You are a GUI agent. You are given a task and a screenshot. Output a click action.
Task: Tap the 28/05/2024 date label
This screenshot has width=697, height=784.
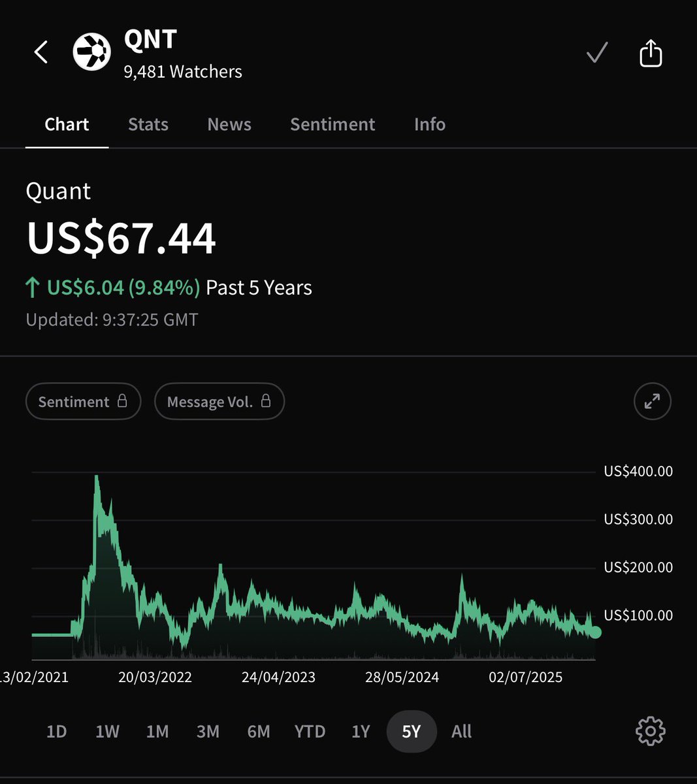pyautogui.click(x=402, y=677)
